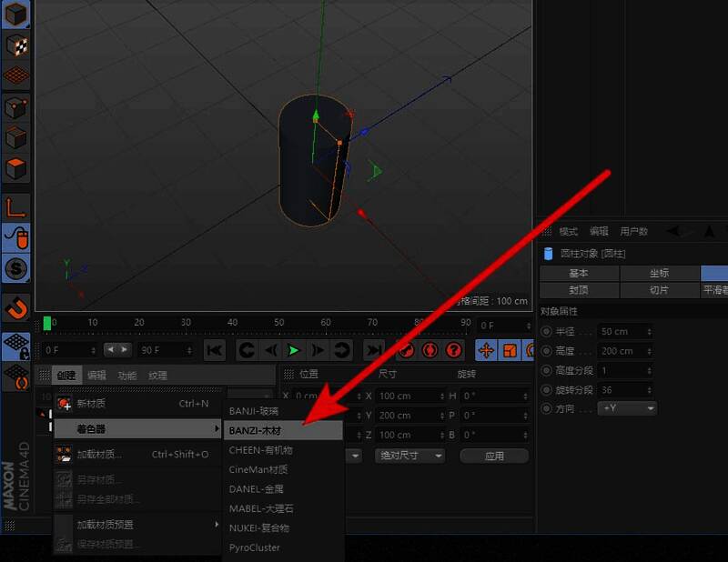The height and width of the screenshot is (562, 728).
Task: Open the 基本 attributes tab
Action: pos(579,273)
